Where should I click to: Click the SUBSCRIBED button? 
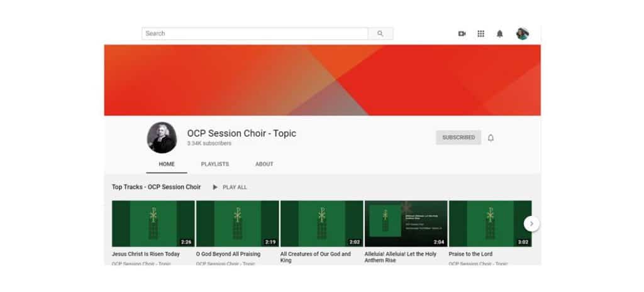click(458, 138)
